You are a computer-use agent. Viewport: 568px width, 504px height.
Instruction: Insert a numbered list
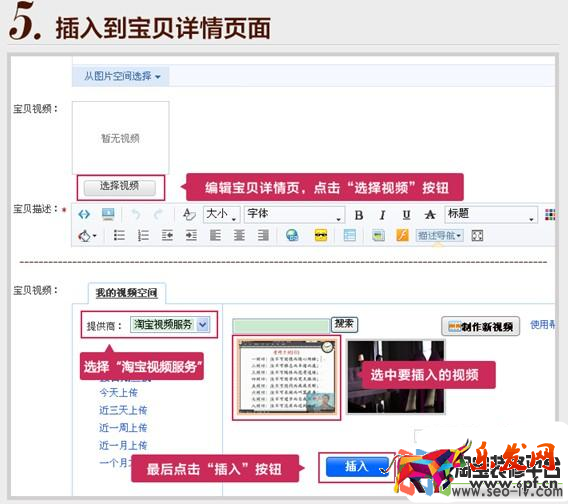143,236
